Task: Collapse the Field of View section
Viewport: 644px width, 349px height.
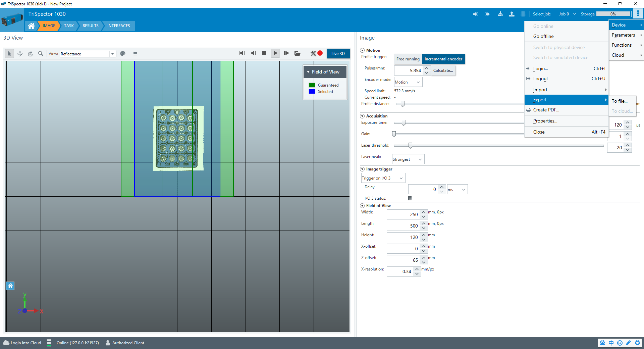Action: click(x=362, y=206)
